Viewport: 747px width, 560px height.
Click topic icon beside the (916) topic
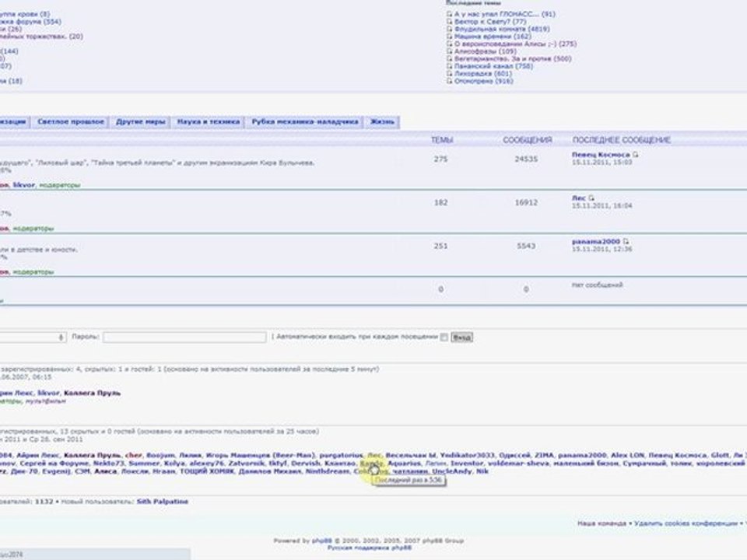click(449, 81)
